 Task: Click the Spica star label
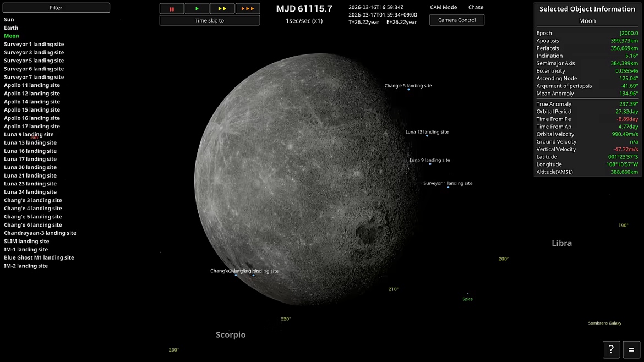tap(467, 299)
